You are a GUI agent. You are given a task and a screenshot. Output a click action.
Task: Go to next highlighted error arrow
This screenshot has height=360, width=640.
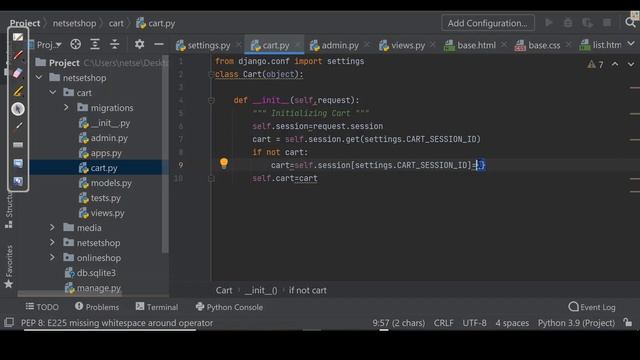coord(631,64)
